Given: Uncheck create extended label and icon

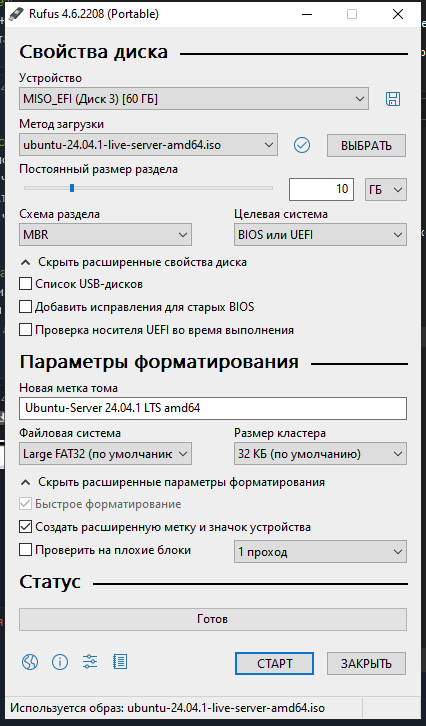Looking at the screenshot, I should click(25, 527).
